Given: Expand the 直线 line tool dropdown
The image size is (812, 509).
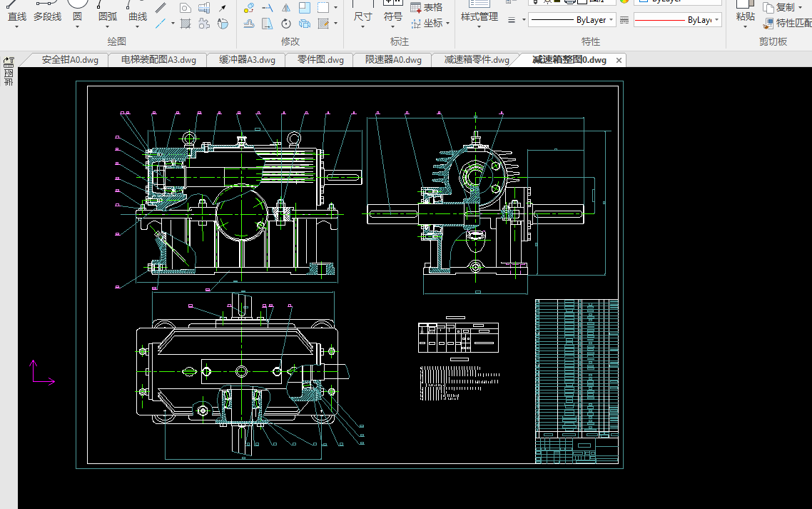Looking at the screenshot, I should pyautogui.click(x=17, y=27).
